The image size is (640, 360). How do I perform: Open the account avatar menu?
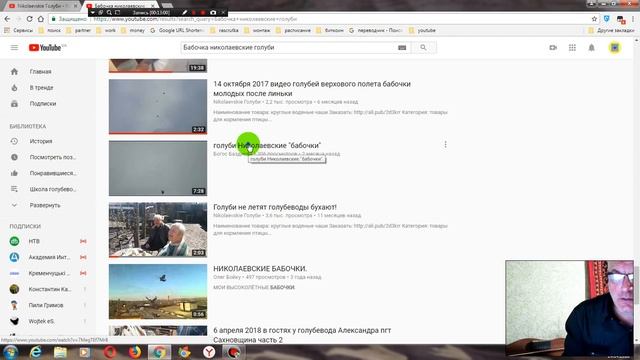(x=615, y=48)
